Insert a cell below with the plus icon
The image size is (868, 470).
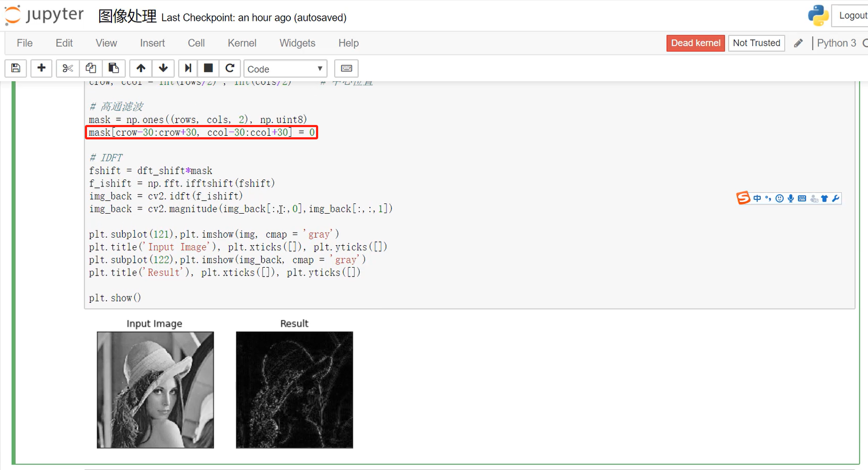41,68
